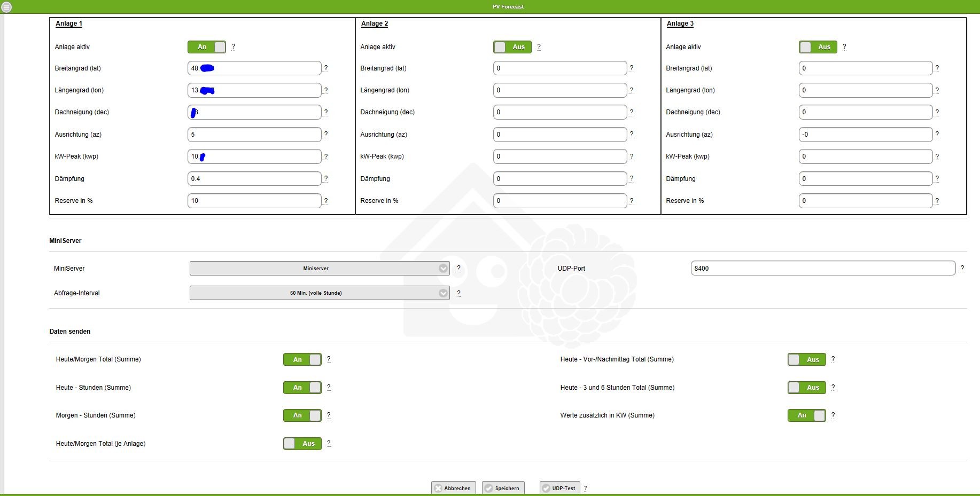Expand the Abfrage-Interval dropdown
Screen dimensions: 980x496
point(319,293)
